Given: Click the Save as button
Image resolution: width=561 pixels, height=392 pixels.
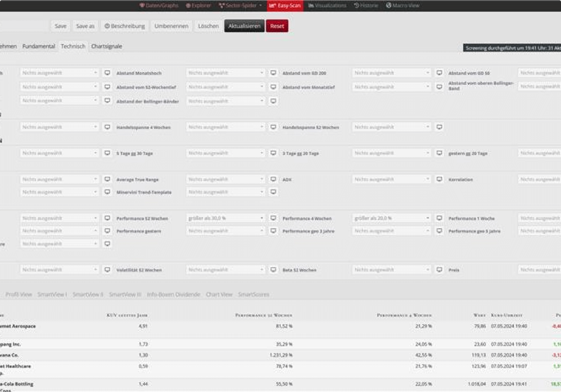Looking at the screenshot, I should 85,26.
